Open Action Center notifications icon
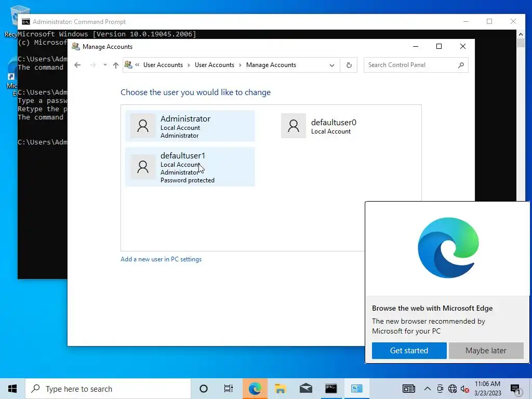 tap(516, 389)
